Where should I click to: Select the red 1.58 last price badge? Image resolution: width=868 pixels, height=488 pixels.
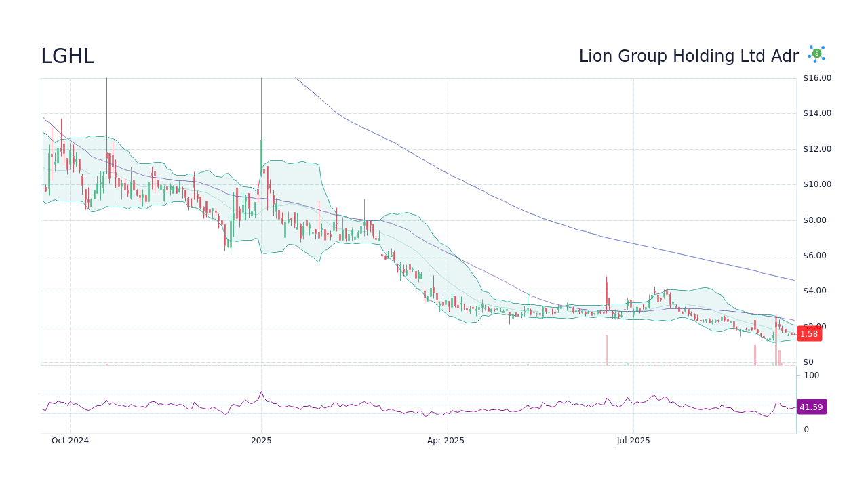click(x=808, y=333)
